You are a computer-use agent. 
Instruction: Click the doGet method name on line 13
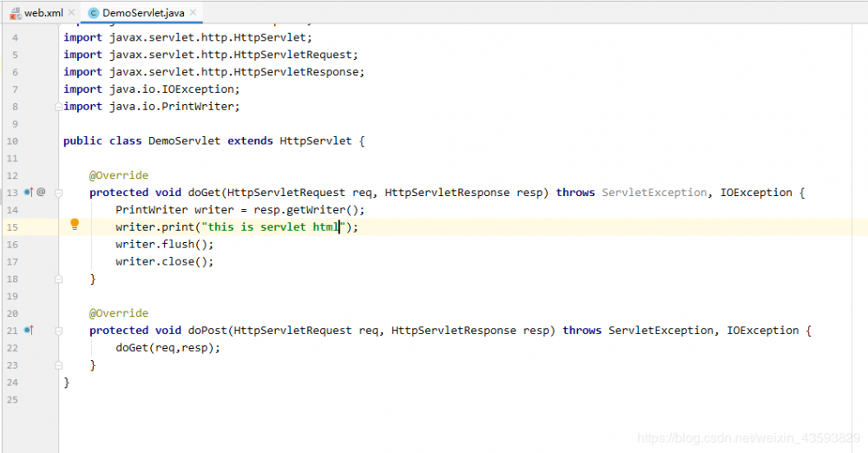[204, 192]
